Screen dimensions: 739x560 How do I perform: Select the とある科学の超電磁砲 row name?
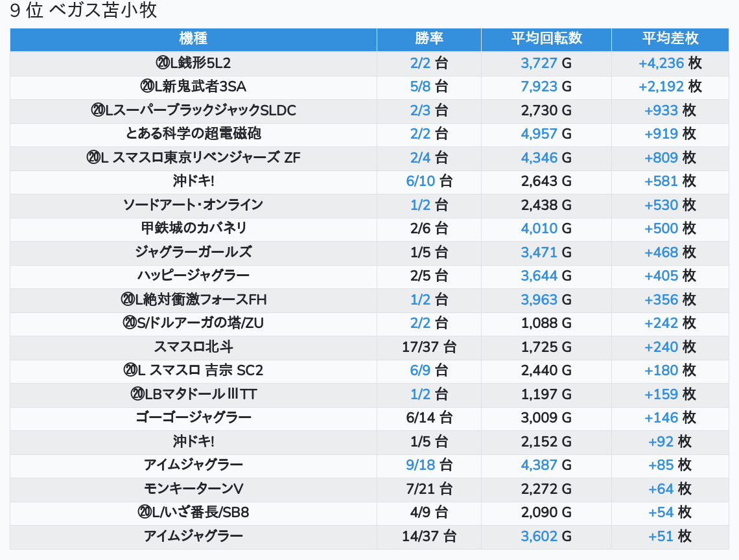193,134
